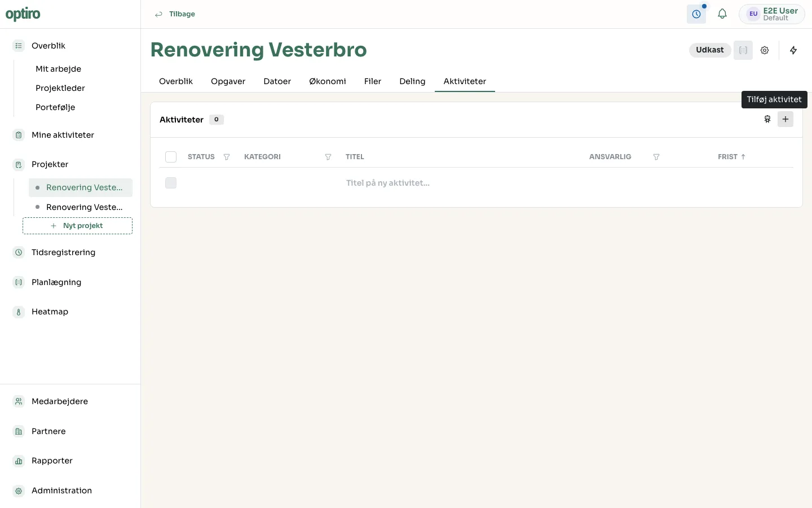Select the Aktiviteter tab
This screenshot has width=812, height=508.
coord(465,81)
